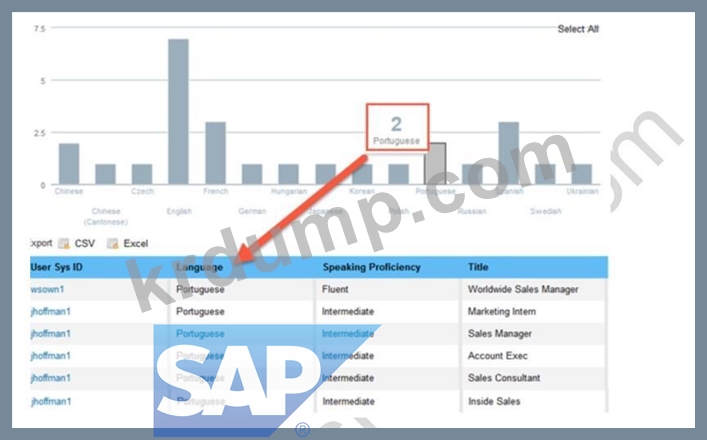Screen dimensions: 707x440
Task: Click the Excel export icon
Action: click(x=112, y=243)
